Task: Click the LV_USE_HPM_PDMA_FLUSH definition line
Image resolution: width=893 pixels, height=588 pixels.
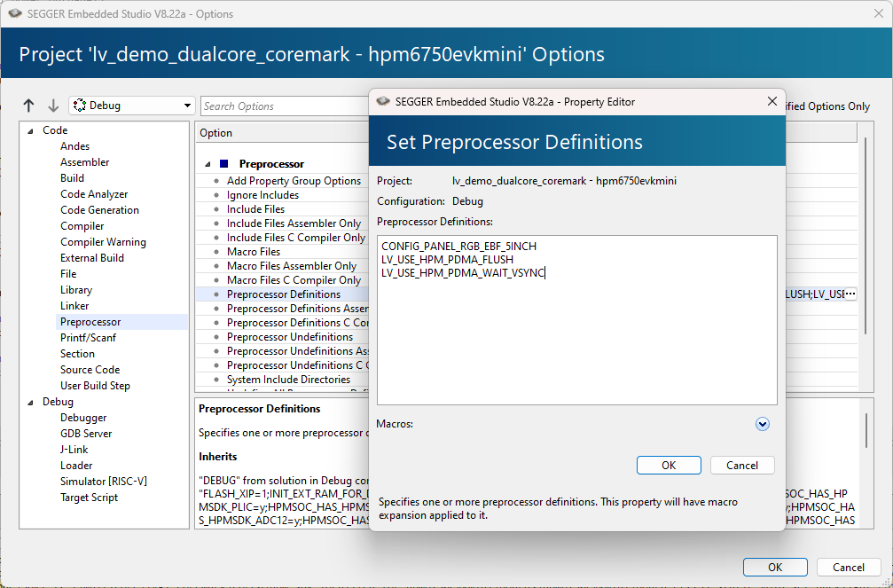Action: click(447, 260)
